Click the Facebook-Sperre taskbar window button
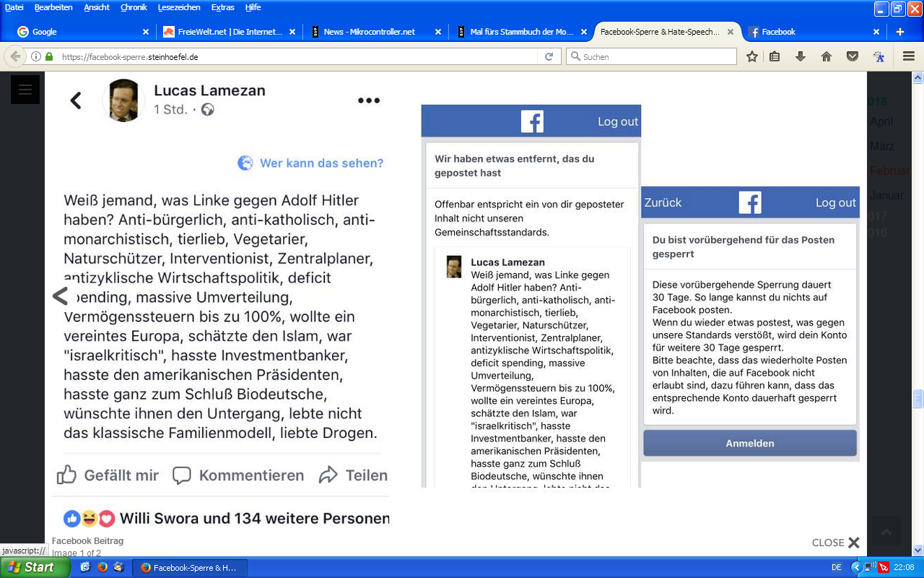Image resolution: width=924 pixels, height=578 pixels. point(191,567)
